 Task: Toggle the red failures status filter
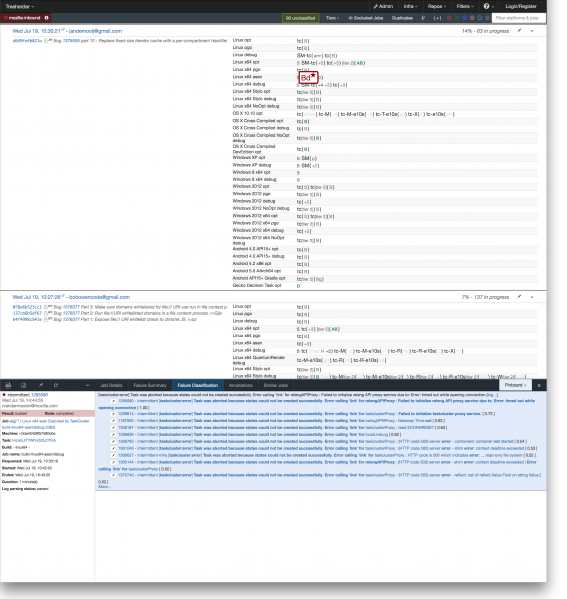[449, 18]
